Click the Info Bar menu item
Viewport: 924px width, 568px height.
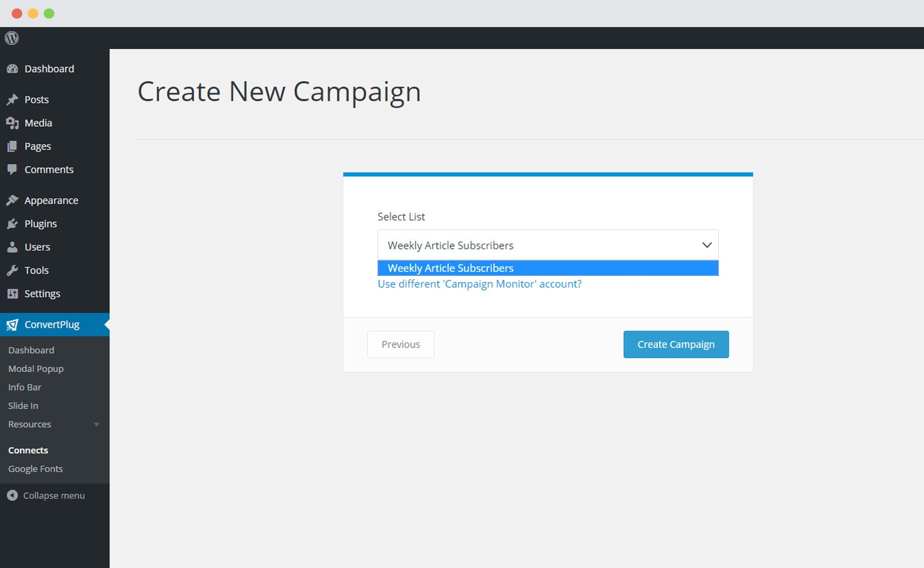[24, 387]
